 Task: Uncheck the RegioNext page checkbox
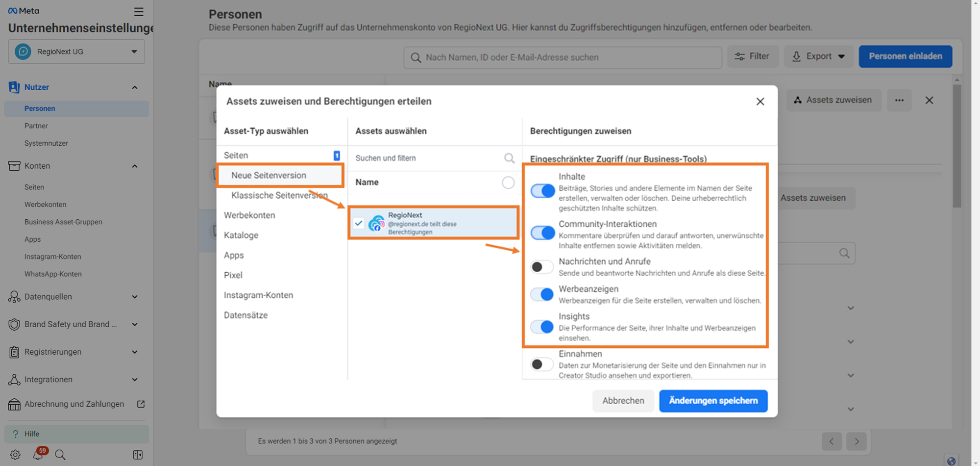(359, 223)
